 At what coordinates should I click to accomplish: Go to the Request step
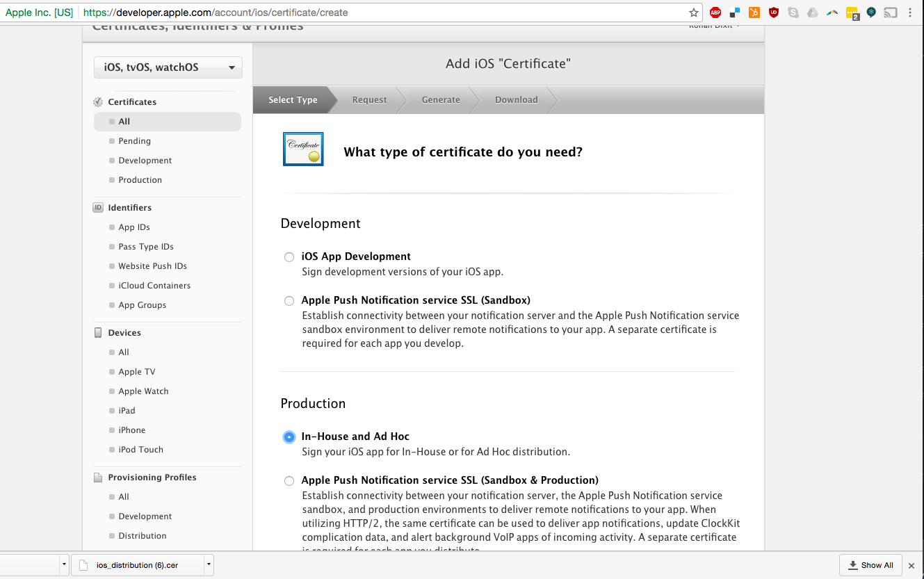coord(369,100)
